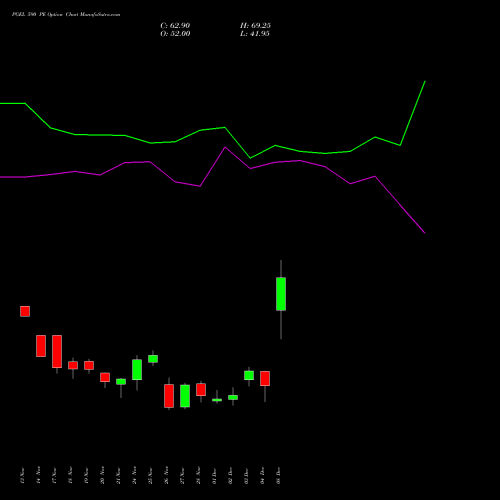Click the close value C: 62.90

click(175, 26)
